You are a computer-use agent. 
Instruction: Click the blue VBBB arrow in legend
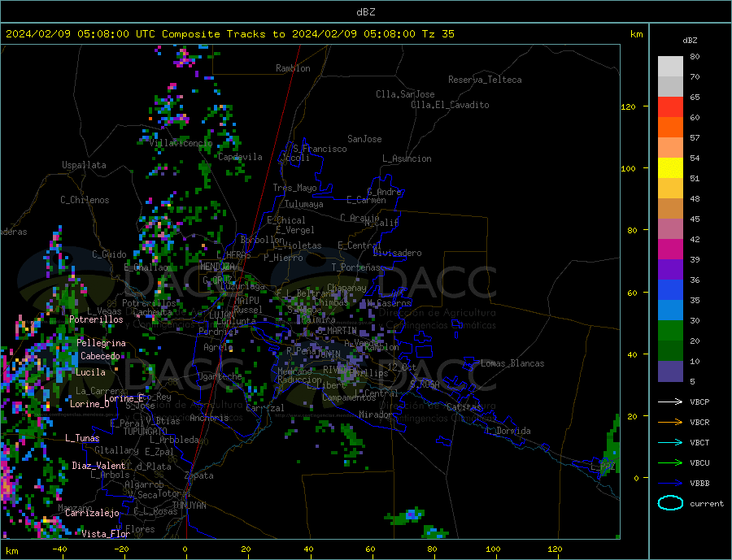tap(670, 483)
